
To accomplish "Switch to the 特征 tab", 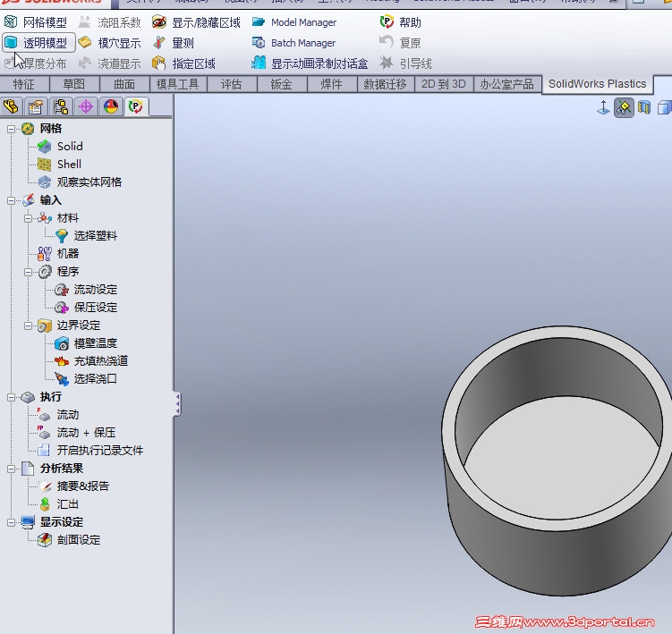I will [x=24, y=84].
